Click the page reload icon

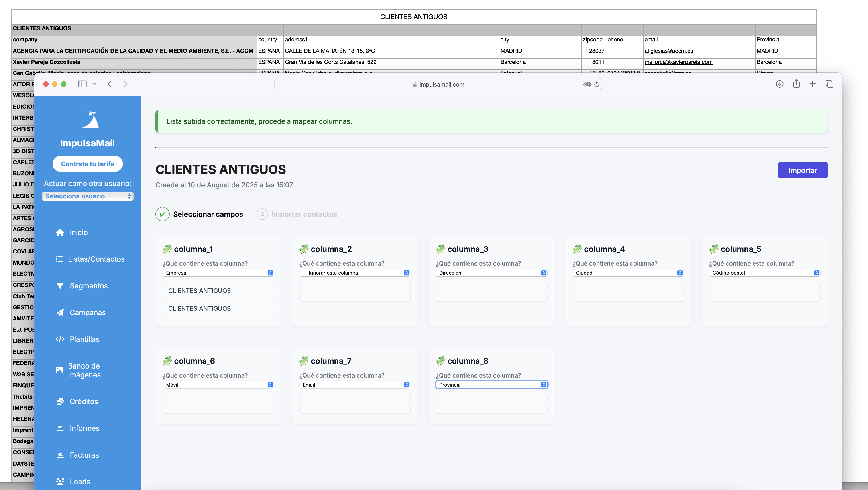[596, 84]
